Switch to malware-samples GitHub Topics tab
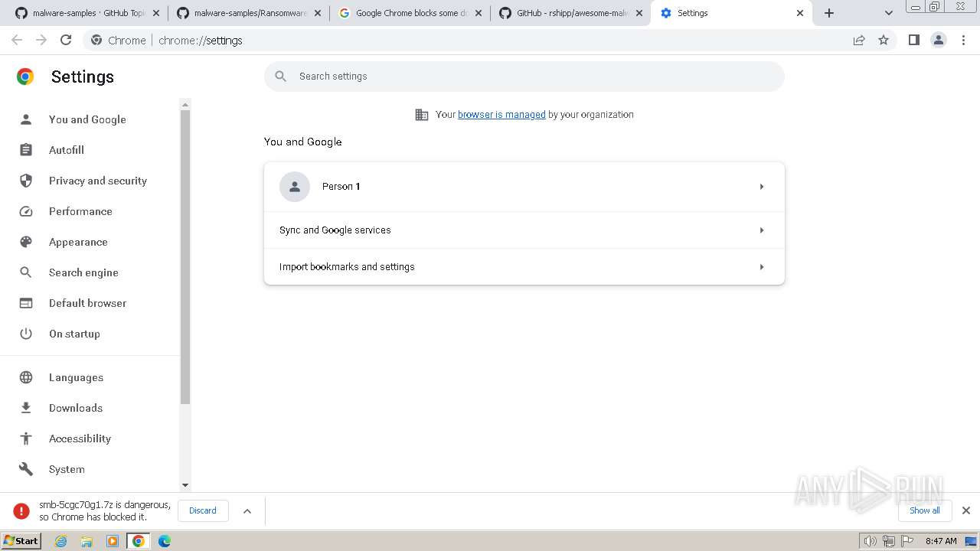Viewport: 980px width, 551px height. pyautogui.click(x=88, y=13)
